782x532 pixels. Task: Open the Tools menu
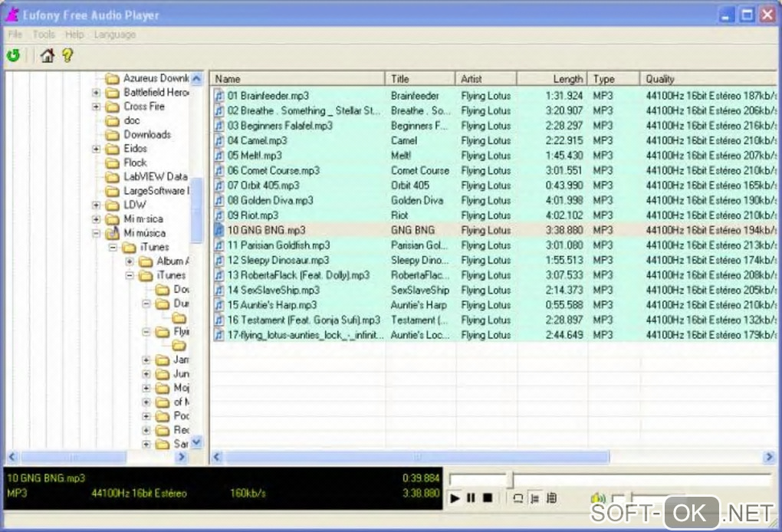(44, 34)
